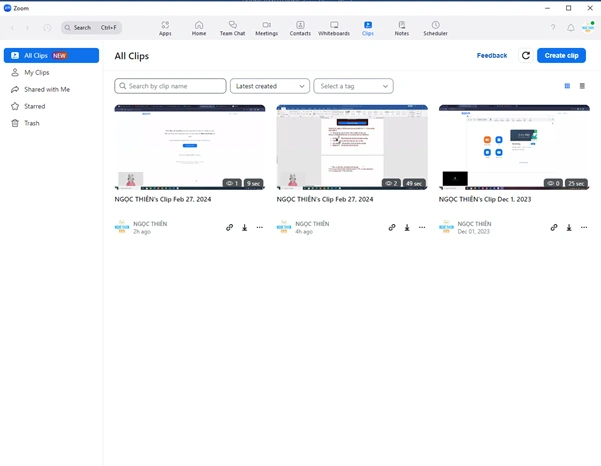Switch to grid view
The height and width of the screenshot is (466, 601).
click(567, 86)
